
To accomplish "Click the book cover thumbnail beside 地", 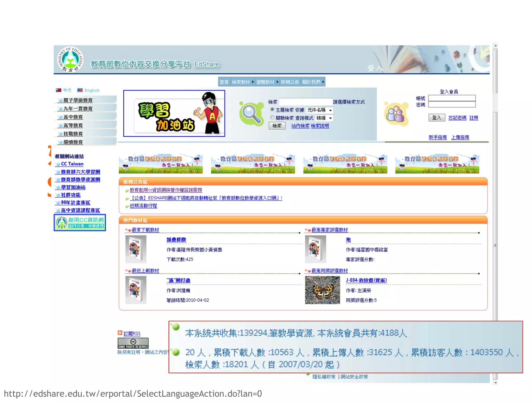I will tap(316, 249).
